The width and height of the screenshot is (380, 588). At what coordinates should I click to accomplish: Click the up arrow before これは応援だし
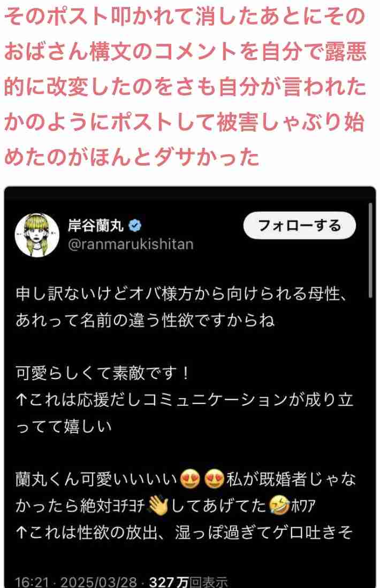[21, 400]
